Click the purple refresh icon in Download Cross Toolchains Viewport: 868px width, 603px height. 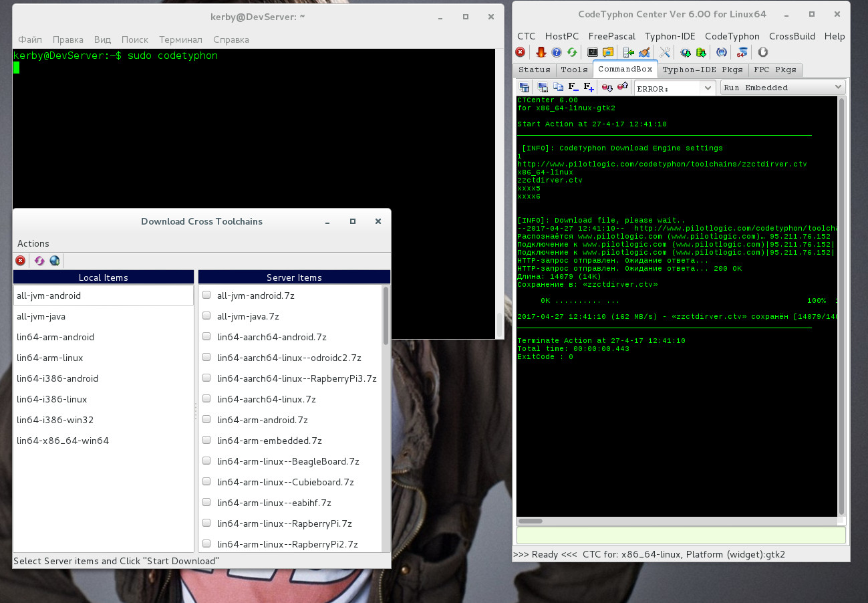39,261
